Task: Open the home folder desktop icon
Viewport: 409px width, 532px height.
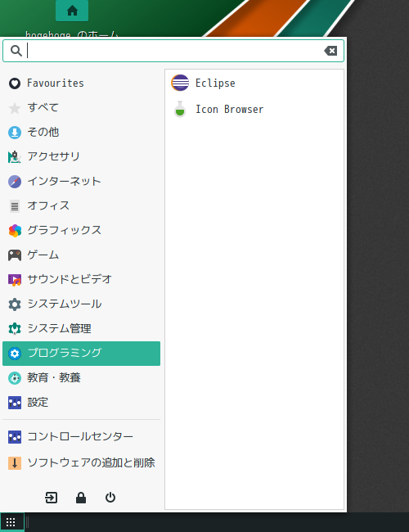Action: coord(72,11)
